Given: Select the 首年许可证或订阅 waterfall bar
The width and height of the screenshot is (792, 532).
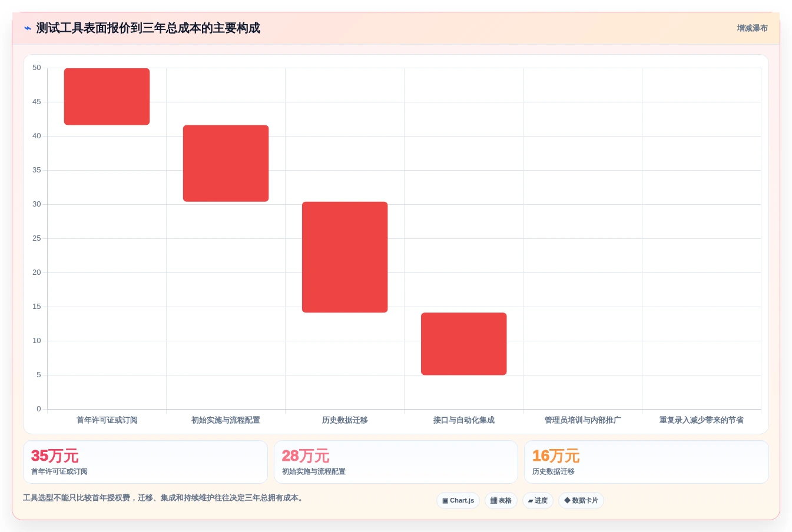Looking at the screenshot, I should click(107, 97).
